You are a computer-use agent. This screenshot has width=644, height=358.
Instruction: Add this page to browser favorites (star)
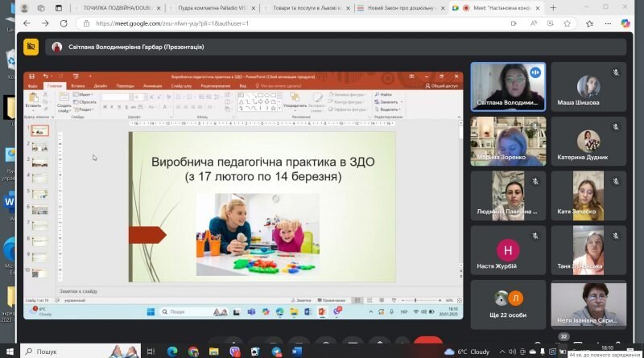point(568,23)
